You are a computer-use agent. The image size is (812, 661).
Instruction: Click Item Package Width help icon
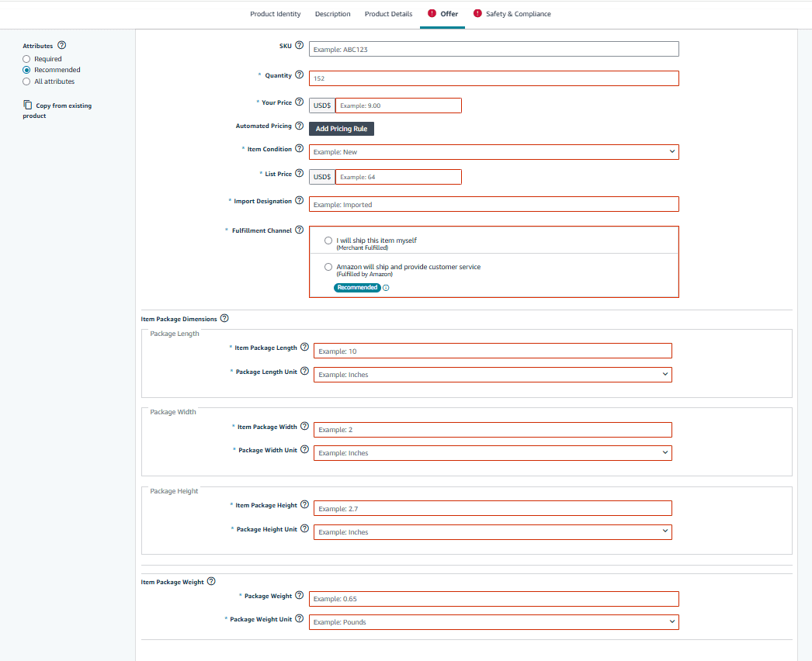tap(304, 426)
